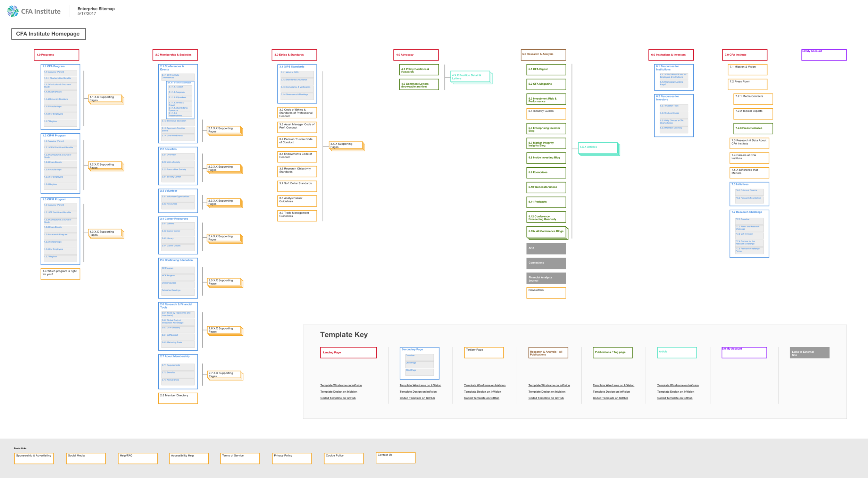Viewport: 868px width, 478px height.
Task: Click the 2.7 About Membership heading
Action: 175,357
